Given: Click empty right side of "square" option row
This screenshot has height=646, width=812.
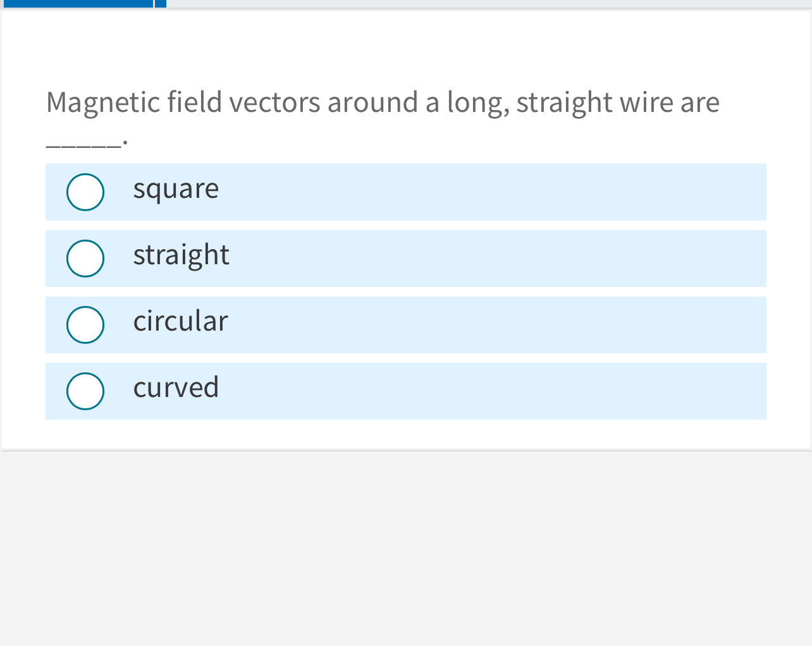Looking at the screenshot, I should [569, 192].
